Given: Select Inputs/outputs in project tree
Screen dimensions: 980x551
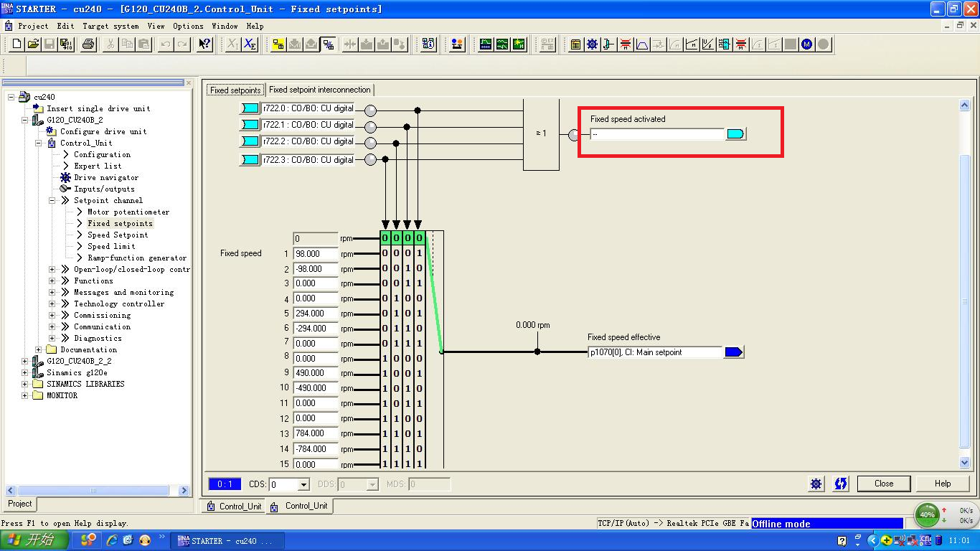Looking at the screenshot, I should pyautogui.click(x=104, y=189).
